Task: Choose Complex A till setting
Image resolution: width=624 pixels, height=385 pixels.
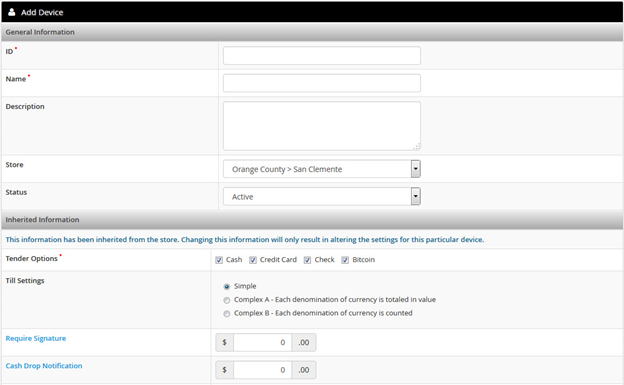Action: click(x=226, y=300)
